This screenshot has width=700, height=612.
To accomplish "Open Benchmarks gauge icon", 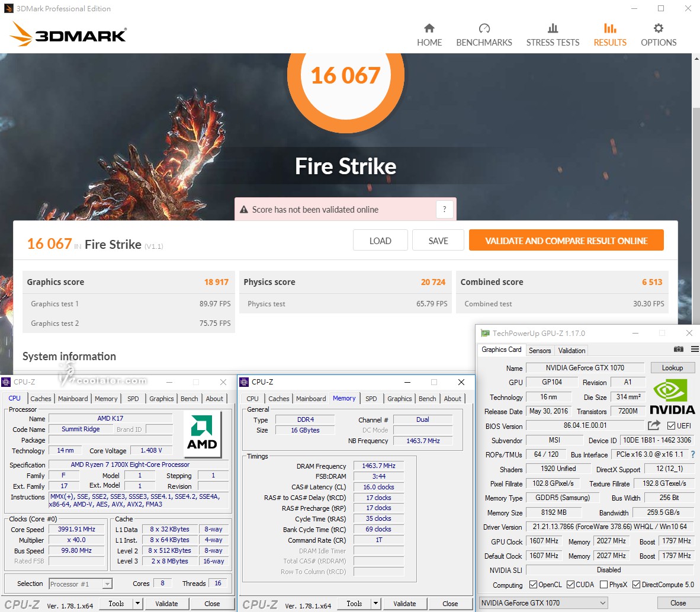I will [x=484, y=28].
